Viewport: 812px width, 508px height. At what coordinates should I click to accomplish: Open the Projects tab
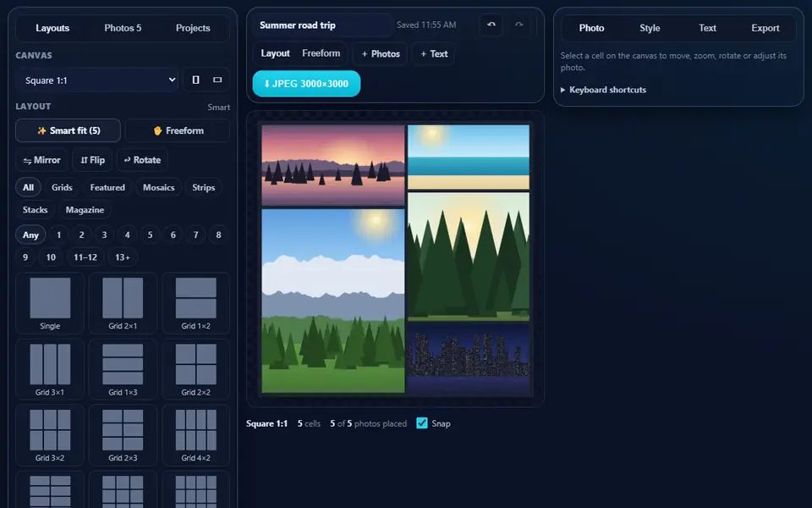pyautogui.click(x=193, y=28)
